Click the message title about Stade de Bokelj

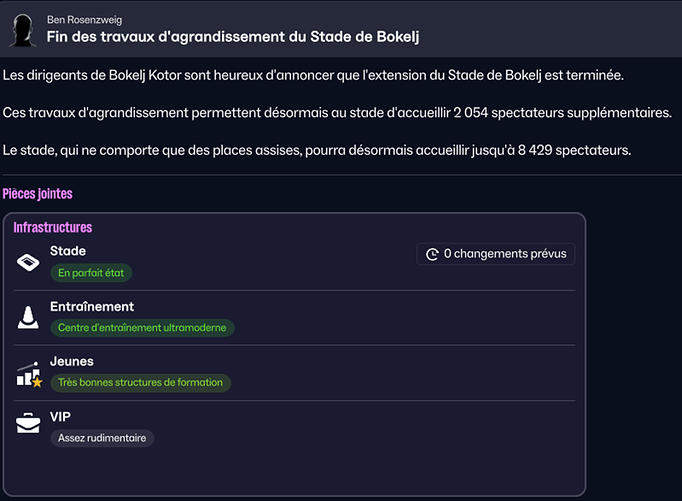coord(232,37)
